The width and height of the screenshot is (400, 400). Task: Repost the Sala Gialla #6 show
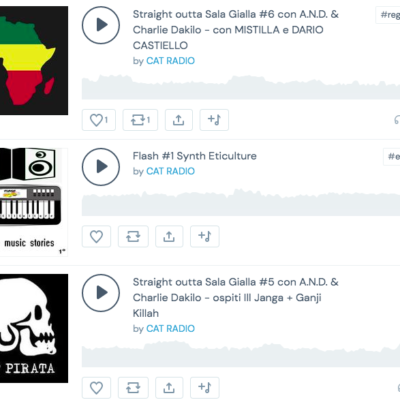point(140,120)
